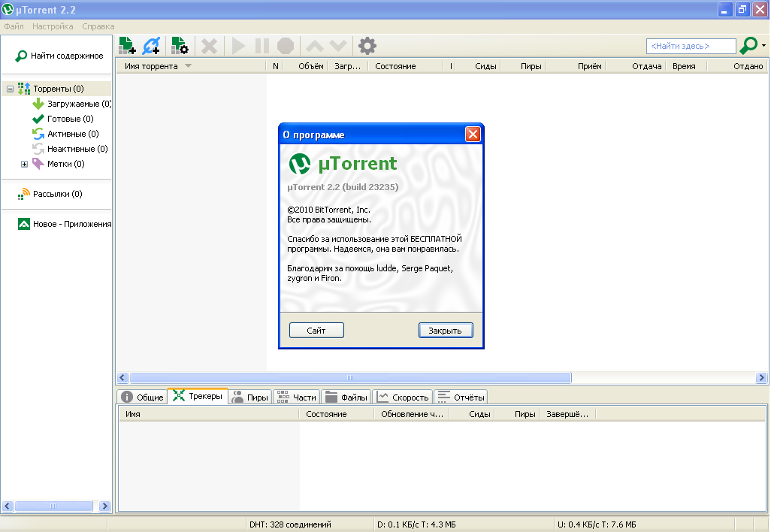Click the N column header
The image size is (774, 532).
pyautogui.click(x=276, y=66)
